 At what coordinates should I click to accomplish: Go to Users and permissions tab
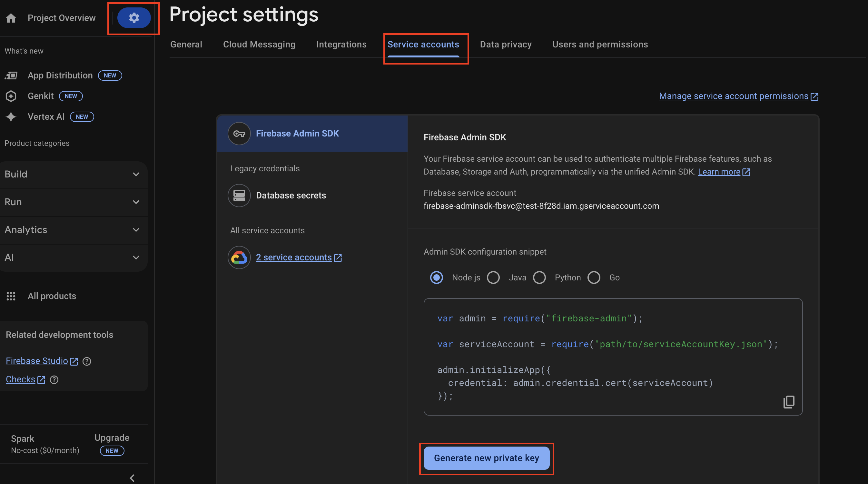600,45
